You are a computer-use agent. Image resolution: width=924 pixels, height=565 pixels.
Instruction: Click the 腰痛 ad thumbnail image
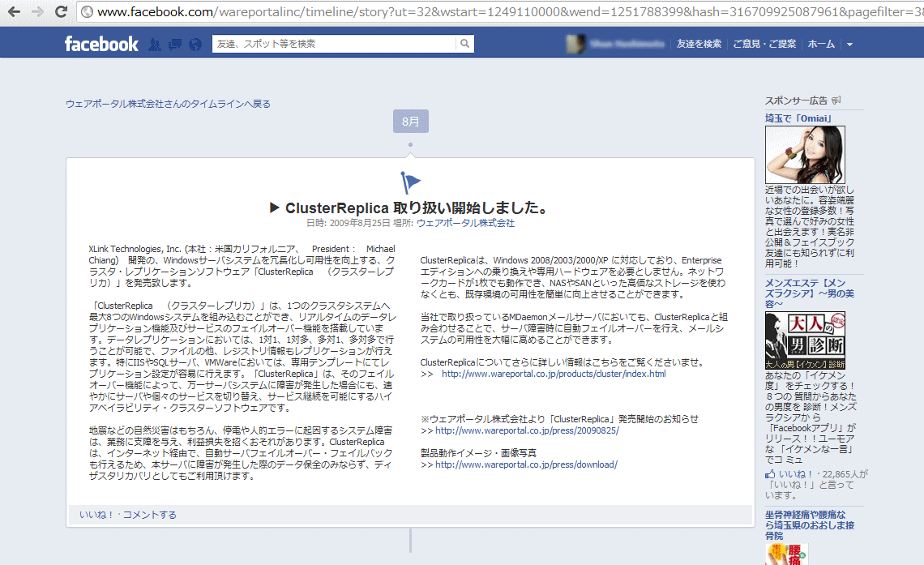click(x=787, y=554)
